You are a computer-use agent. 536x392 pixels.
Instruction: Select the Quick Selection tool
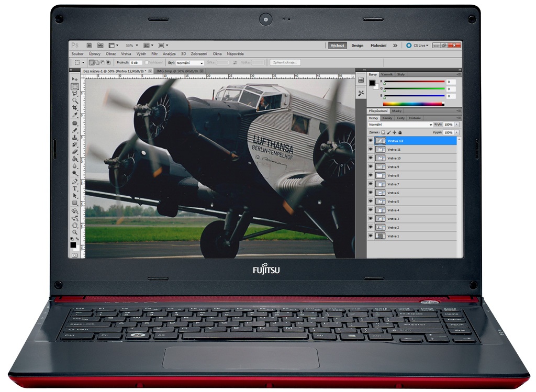[74, 101]
